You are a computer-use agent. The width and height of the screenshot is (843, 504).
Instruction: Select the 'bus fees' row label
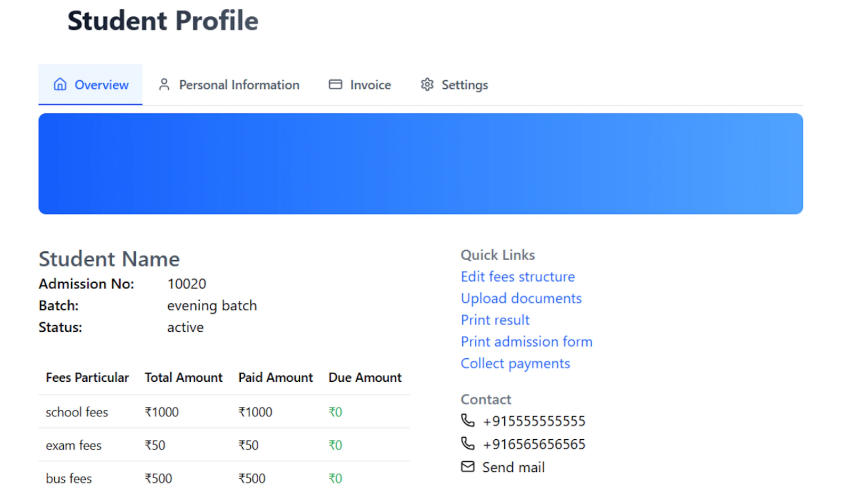(68, 478)
